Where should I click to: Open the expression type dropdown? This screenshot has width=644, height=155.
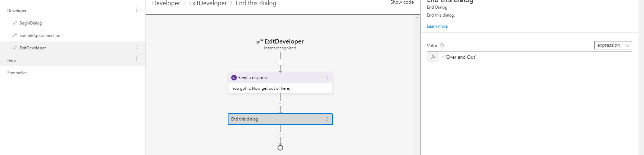(613, 45)
